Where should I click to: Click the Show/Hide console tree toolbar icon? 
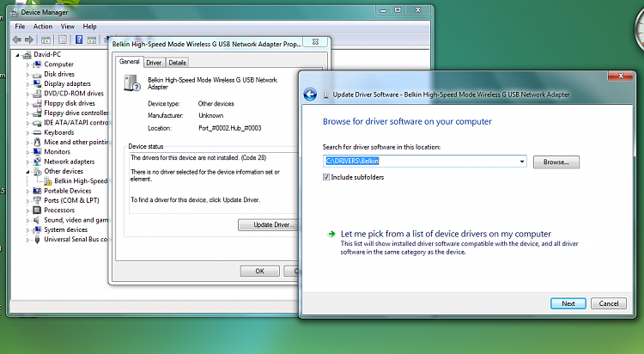click(x=46, y=40)
